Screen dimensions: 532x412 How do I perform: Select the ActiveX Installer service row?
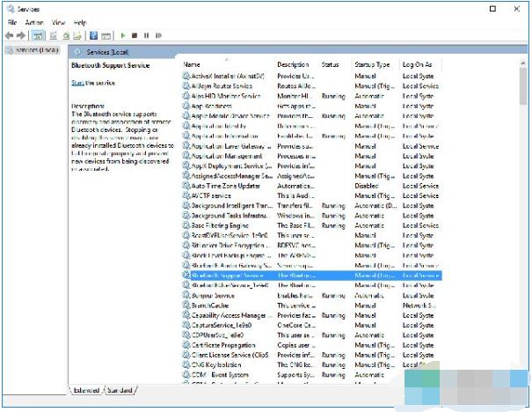312,76
